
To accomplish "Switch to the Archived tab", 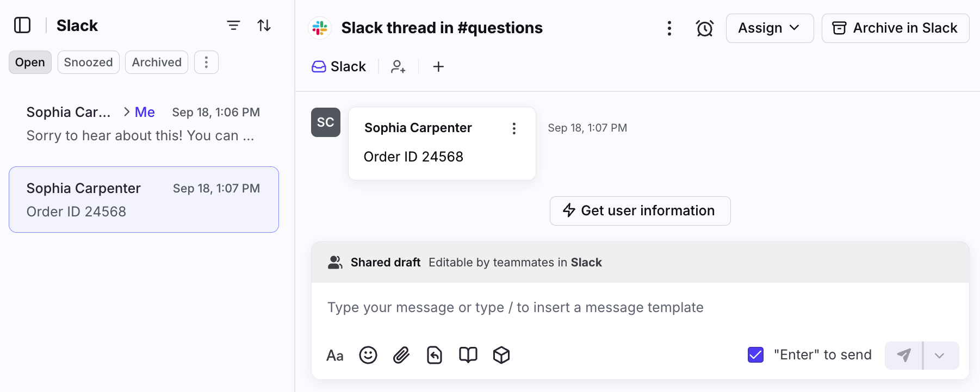I will [157, 63].
